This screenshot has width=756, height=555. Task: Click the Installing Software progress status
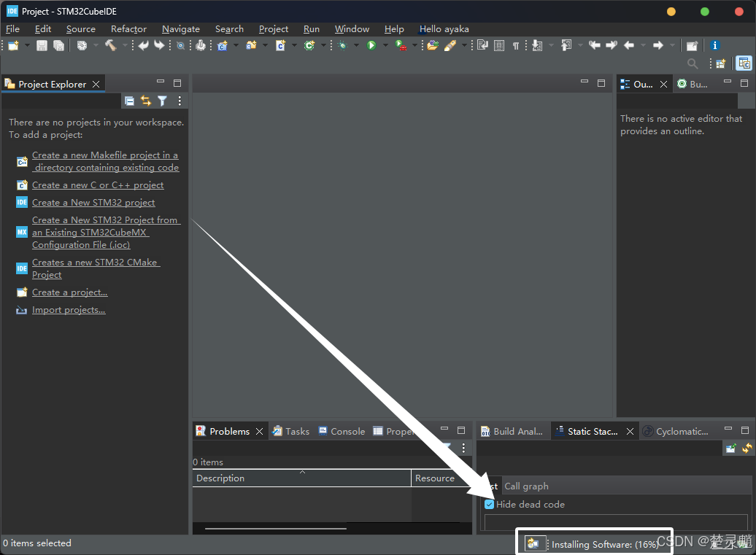[x=605, y=544]
